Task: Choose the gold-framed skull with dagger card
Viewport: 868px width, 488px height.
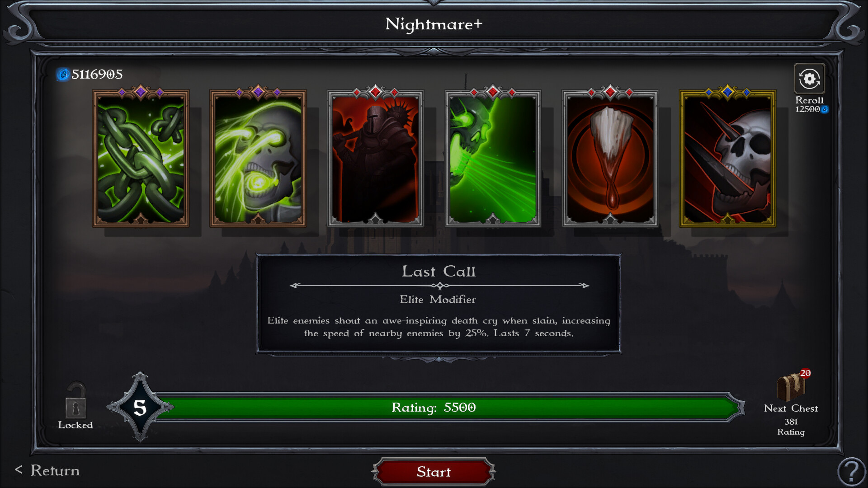Action: click(x=727, y=158)
